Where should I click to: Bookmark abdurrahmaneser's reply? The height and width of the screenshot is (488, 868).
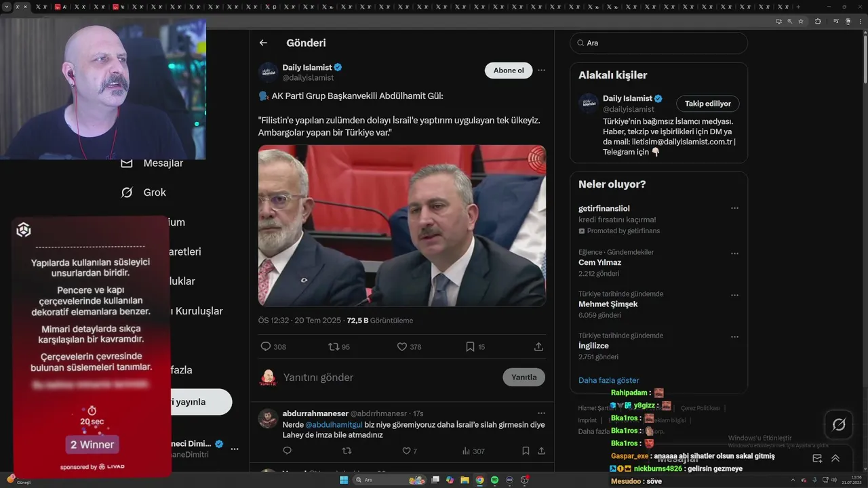pos(526,451)
